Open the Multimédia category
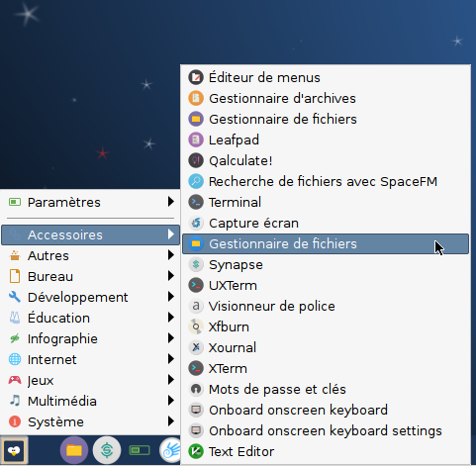 coord(90,401)
